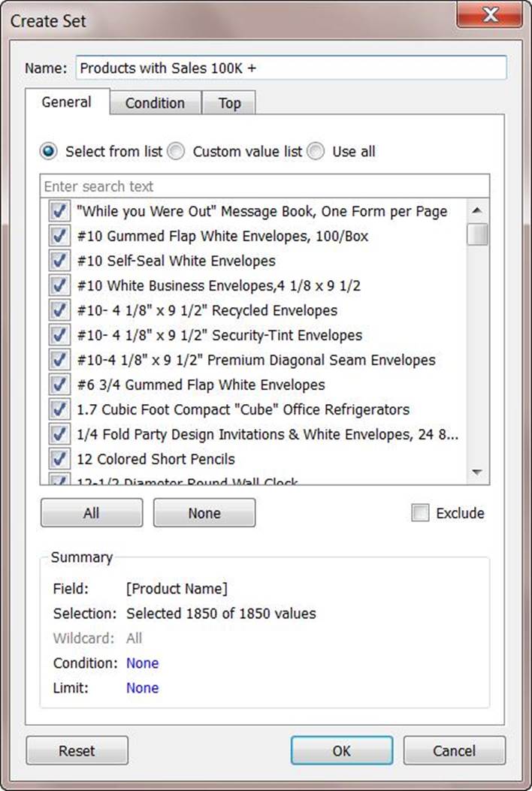Viewport: 532px width, 791px height.
Task: Uncheck "While you Were Out" Message Book item
Action: coord(59,212)
